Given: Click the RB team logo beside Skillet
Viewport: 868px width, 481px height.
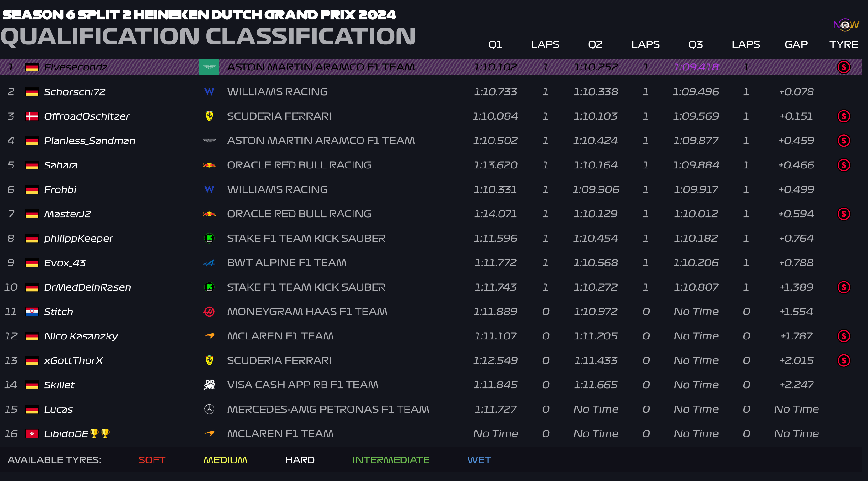Looking at the screenshot, I should tap(209, 385).
